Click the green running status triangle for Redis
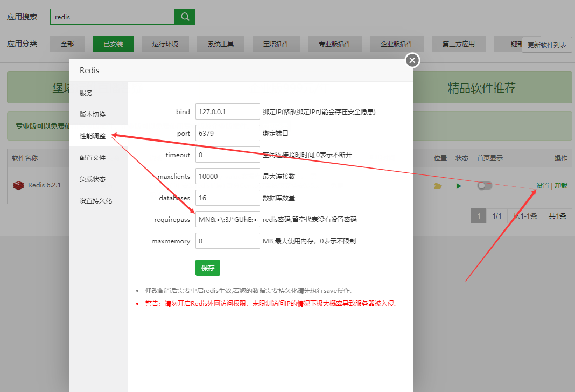Image resolution: width=575 pixels, height=392 pixels. click(458, 185)
